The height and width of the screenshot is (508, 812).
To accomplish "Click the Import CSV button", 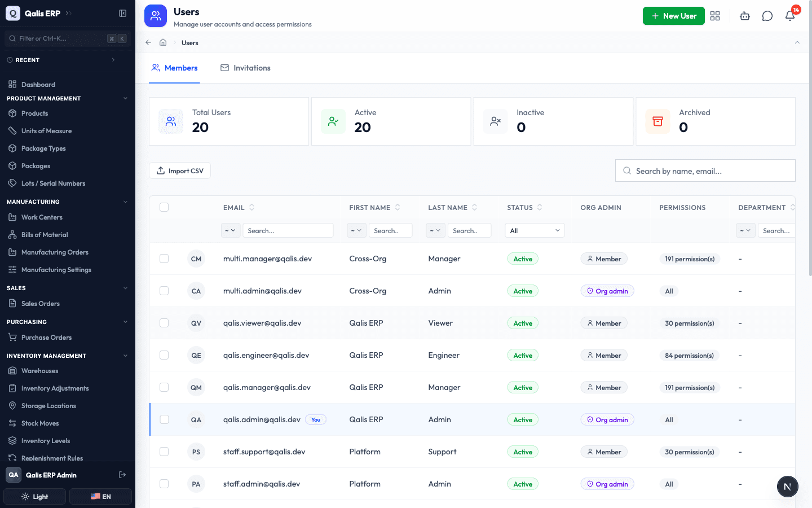I will click(x=180, y=170).
